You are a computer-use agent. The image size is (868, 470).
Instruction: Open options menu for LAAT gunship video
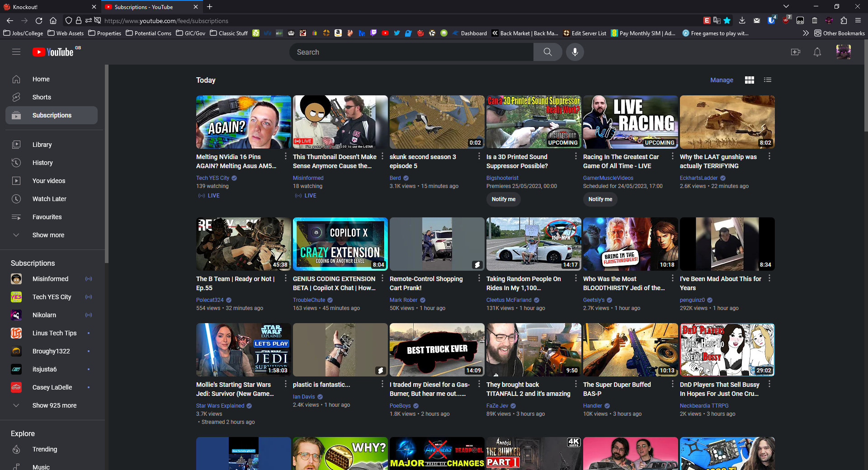[x=769, y=156]
